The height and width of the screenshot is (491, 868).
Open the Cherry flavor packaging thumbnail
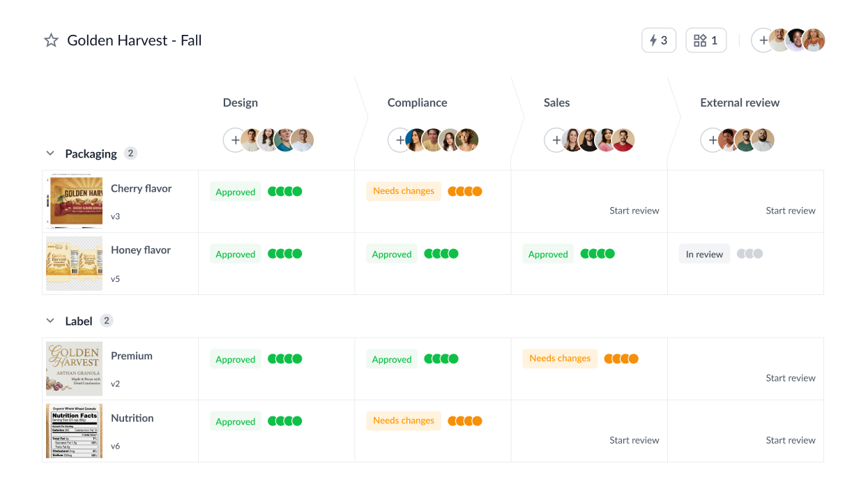(x=75, y=202)
